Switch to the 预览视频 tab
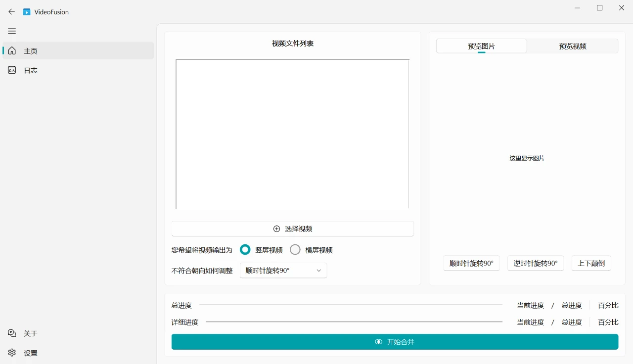633x364 pixels. pos(573,46)
